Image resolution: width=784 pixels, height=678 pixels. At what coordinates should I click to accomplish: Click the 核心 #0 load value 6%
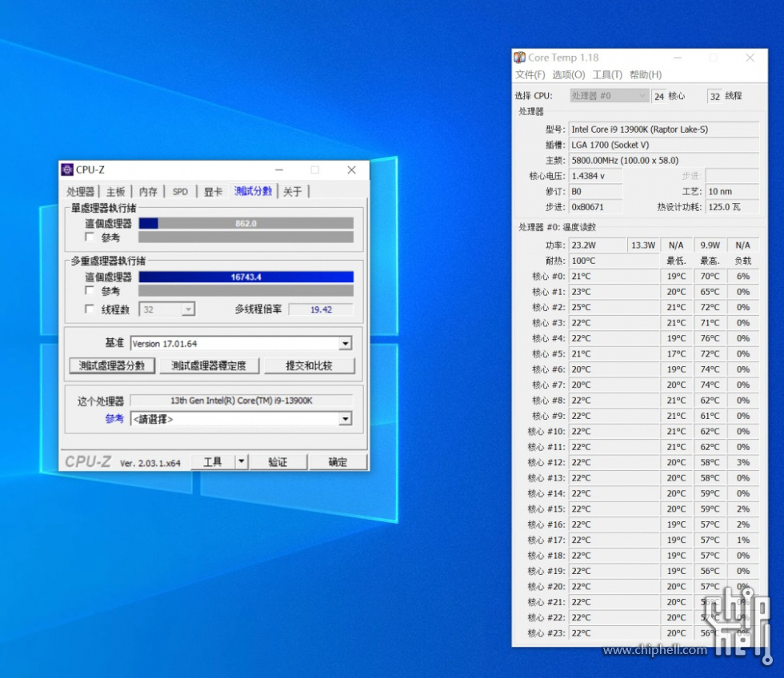coord(743,277)
